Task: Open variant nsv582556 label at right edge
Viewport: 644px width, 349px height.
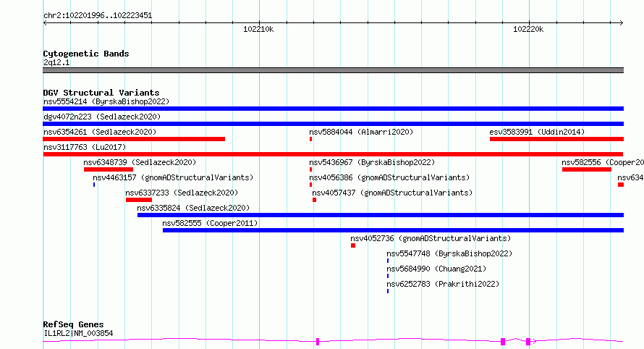Action: pos(603,162)
